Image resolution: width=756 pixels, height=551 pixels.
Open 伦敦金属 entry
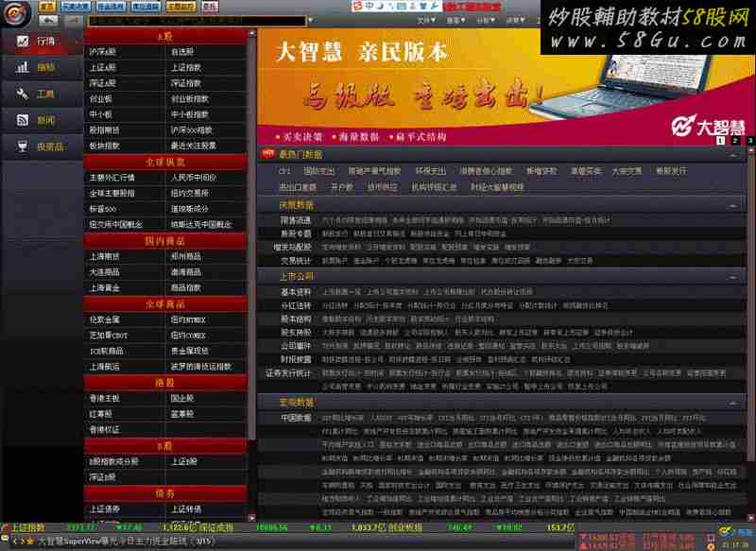(x=104, y=319)
